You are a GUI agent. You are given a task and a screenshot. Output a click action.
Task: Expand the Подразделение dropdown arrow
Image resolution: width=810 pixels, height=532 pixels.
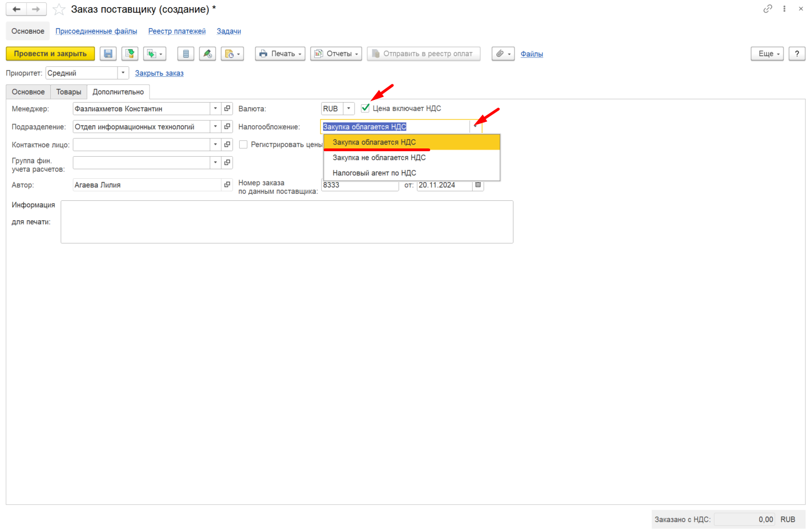pos(215,127)
